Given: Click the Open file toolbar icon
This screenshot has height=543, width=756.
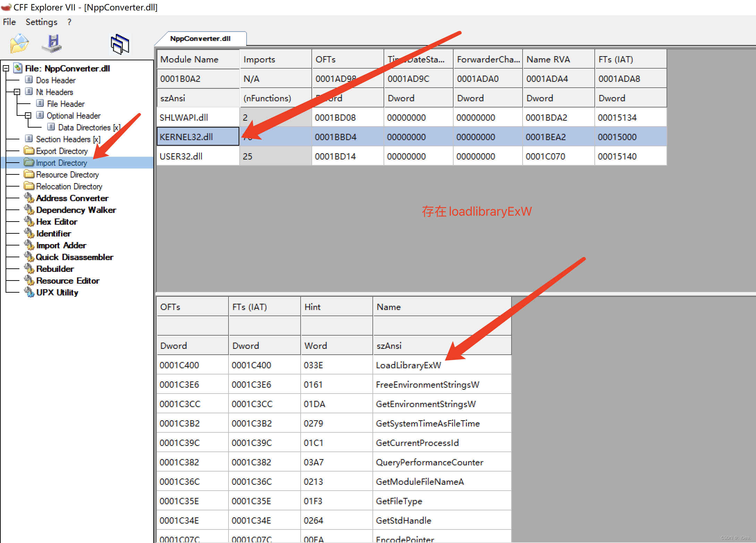Looking at the screenshot, I should click(x=19, y=44).
